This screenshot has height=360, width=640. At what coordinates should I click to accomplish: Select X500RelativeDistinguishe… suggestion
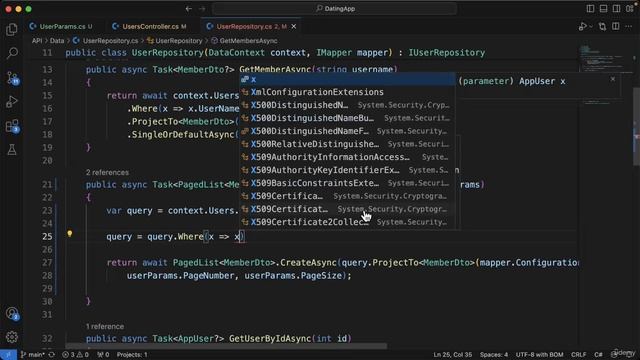click(x=347, y=144)
